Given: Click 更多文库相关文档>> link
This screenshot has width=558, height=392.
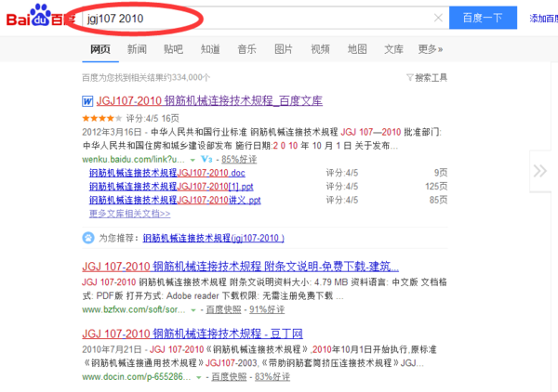Looking at the screenshot, I should click(x=129, y=214).
